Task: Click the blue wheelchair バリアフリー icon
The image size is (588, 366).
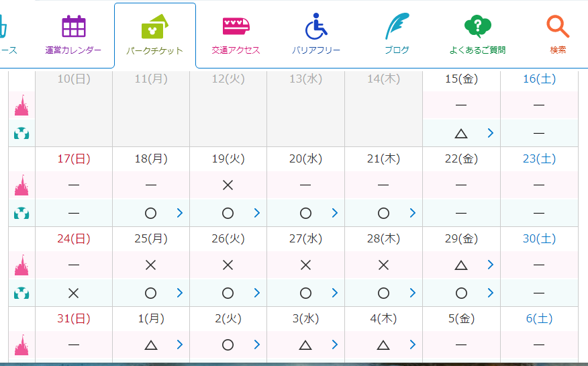Action: coord(316,27)
